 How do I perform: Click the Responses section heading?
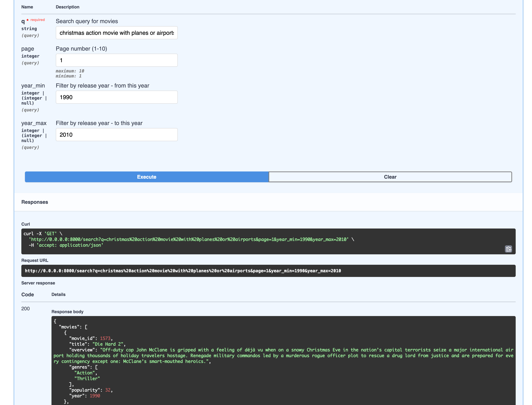[x=35, y=202]
